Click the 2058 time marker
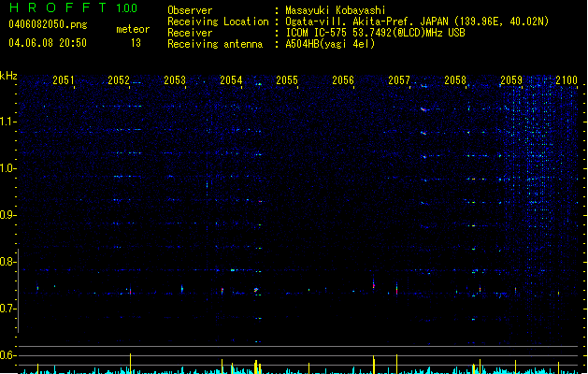Image resolution: width=588 pixels, height=374 pixels. [455, 79]
